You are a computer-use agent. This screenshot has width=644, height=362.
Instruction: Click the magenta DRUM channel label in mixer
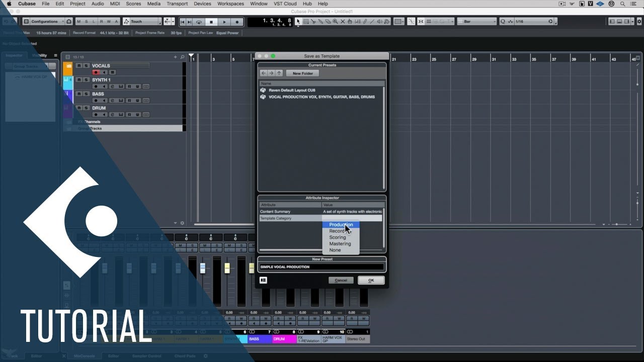point(284,339)
